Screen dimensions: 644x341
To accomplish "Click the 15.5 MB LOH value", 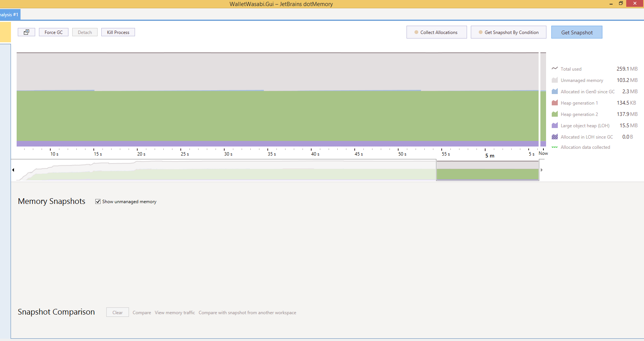I will point(628,125).
